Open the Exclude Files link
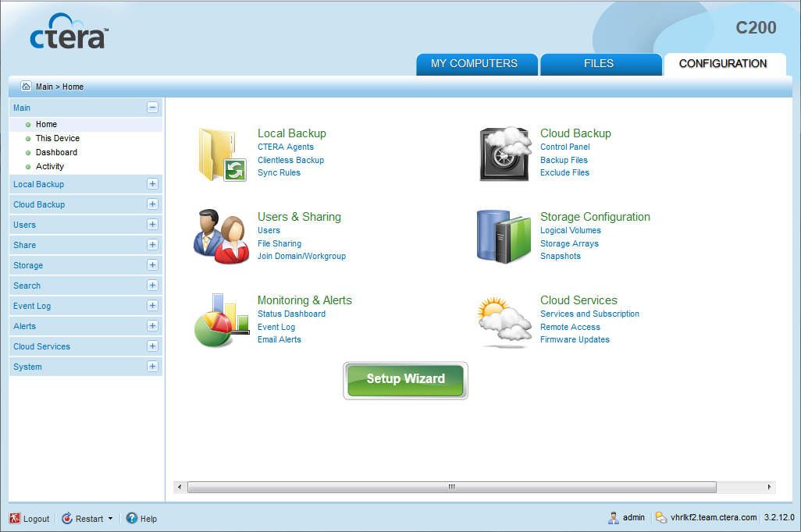Screen dimensions: 801x532 [565, 172]
